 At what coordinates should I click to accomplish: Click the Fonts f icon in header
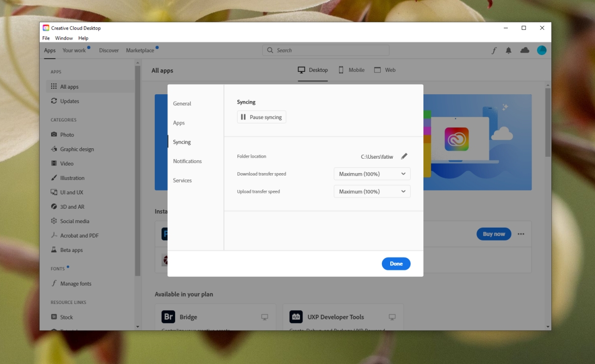pyautogui.click(x=494, y=50)
